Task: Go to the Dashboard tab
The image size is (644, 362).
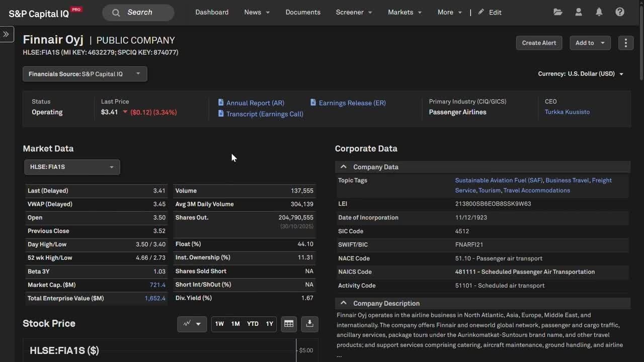Action: (212, 12)
